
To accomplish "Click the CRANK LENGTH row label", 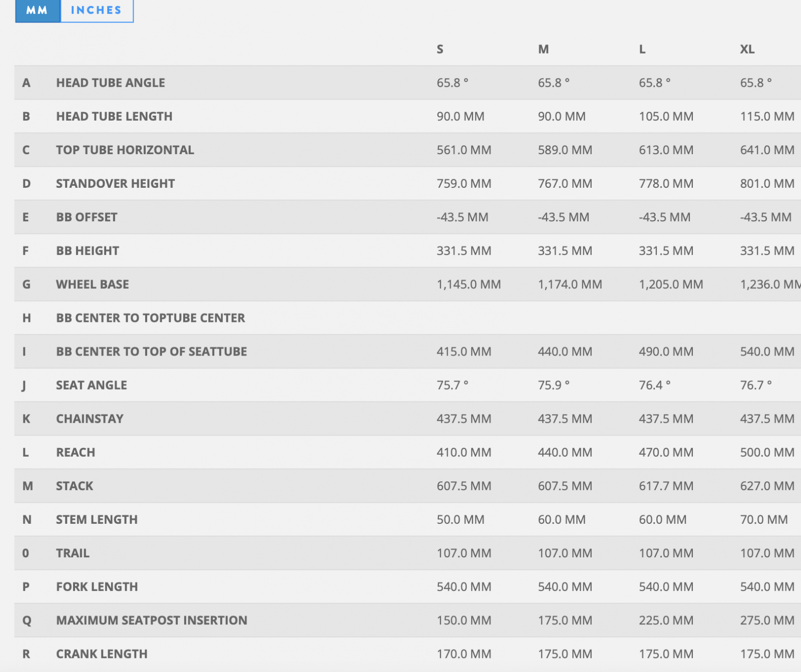I will 102,653.
